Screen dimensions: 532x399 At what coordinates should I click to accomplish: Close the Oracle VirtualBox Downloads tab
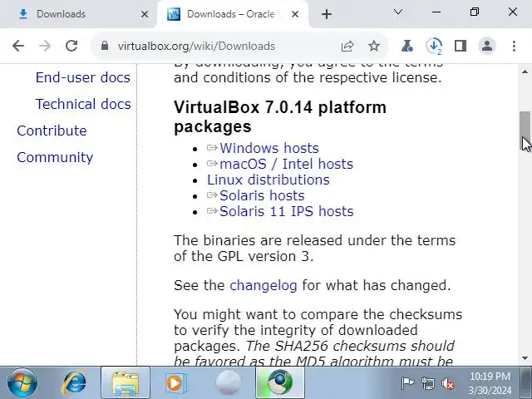[x=295, y=14]
